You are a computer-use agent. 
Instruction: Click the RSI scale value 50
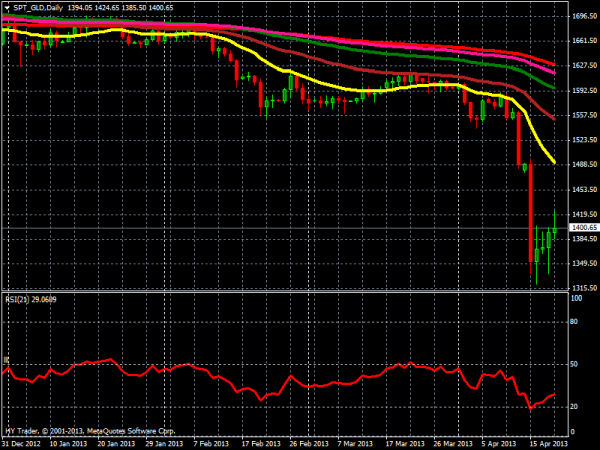[574, 364]
